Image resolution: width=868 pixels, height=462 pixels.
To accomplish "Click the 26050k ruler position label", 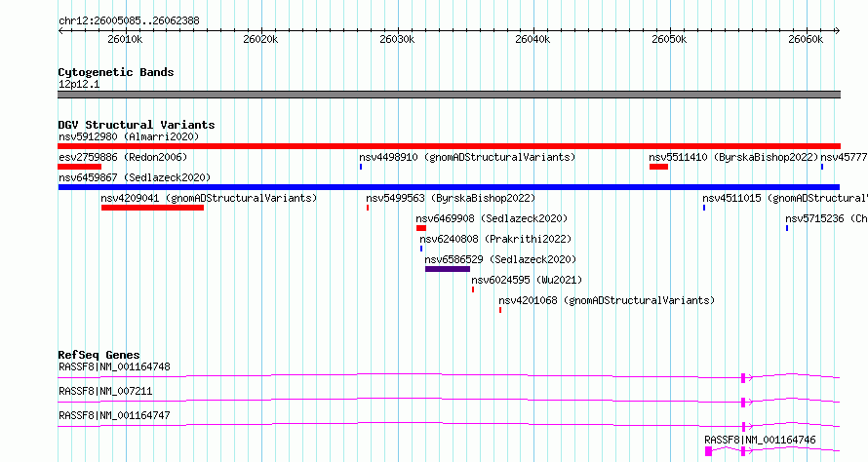I will pyautogui.click(x=669, y=39).
